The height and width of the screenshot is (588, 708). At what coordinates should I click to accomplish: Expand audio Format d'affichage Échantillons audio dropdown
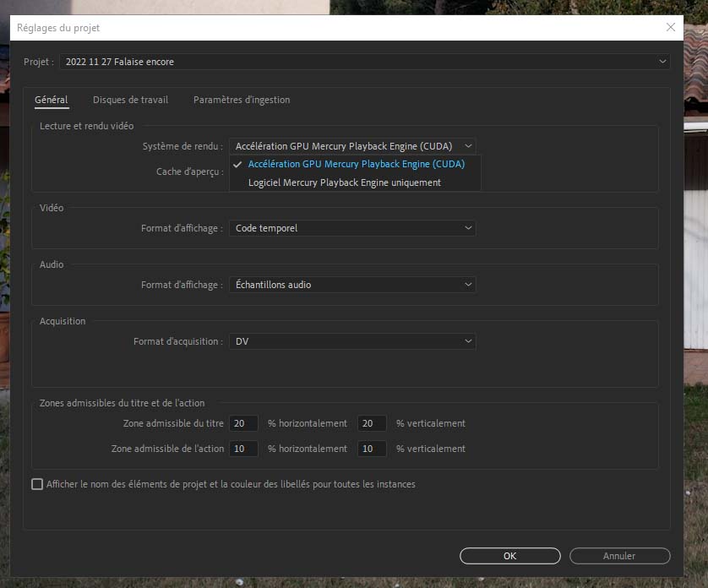click(352, 285)
